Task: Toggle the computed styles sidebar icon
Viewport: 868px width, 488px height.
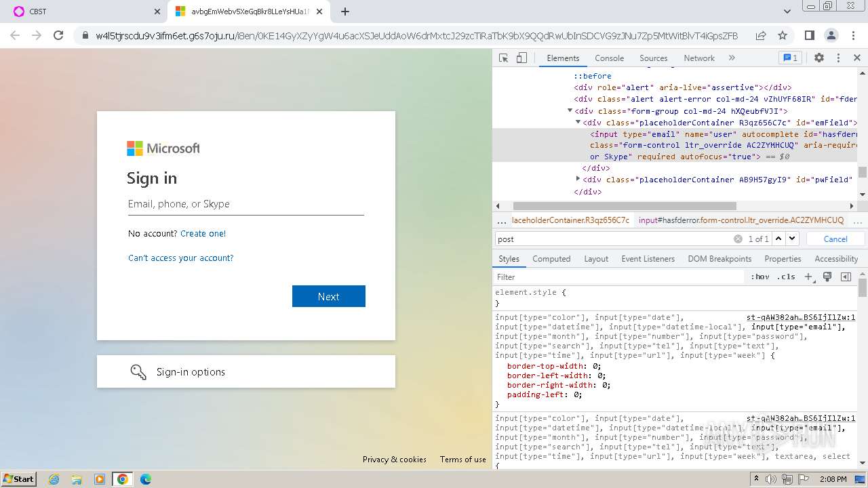Action: point(846,277)
